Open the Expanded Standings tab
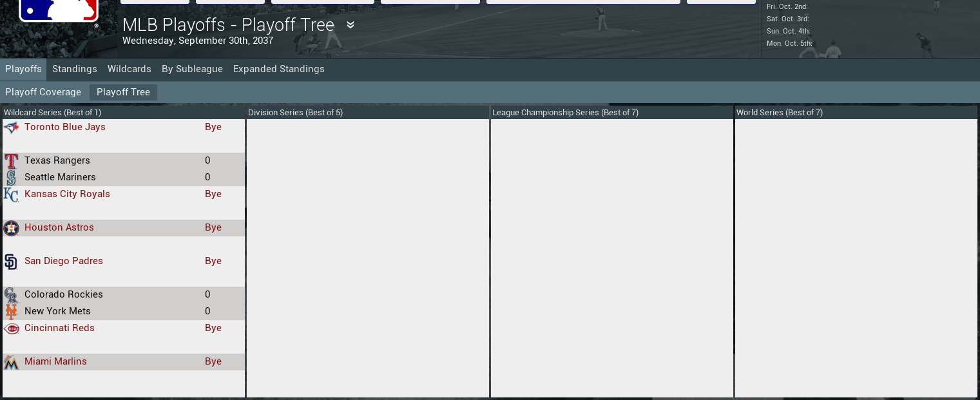The width and height of the screenshot is (980, 400). point(279,69)
